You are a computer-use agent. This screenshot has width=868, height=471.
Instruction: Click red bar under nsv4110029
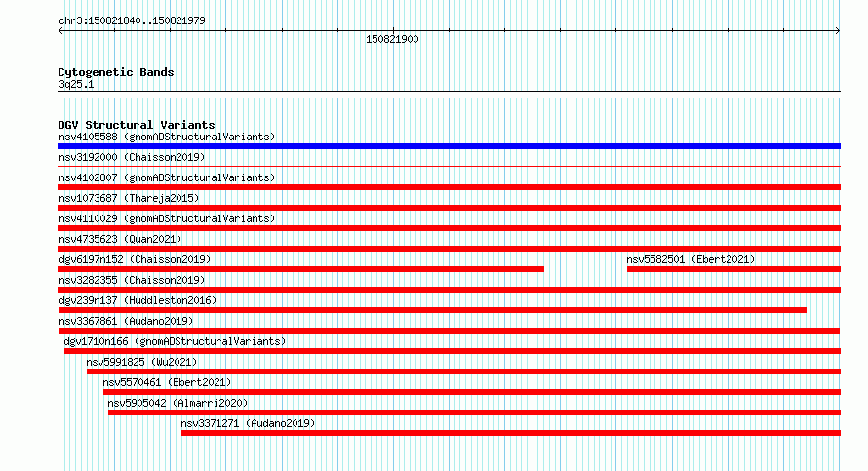[449, 228]
